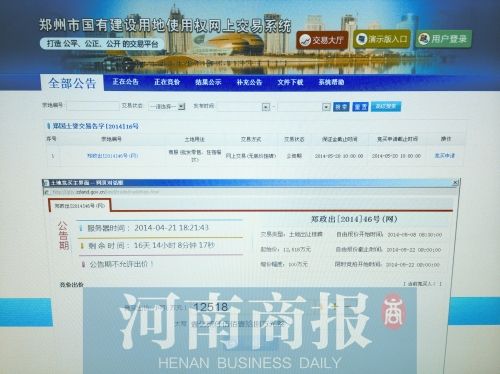Open the 结果公示 menu item
This screenshot has width=500, height=374.
coord(208,82)
